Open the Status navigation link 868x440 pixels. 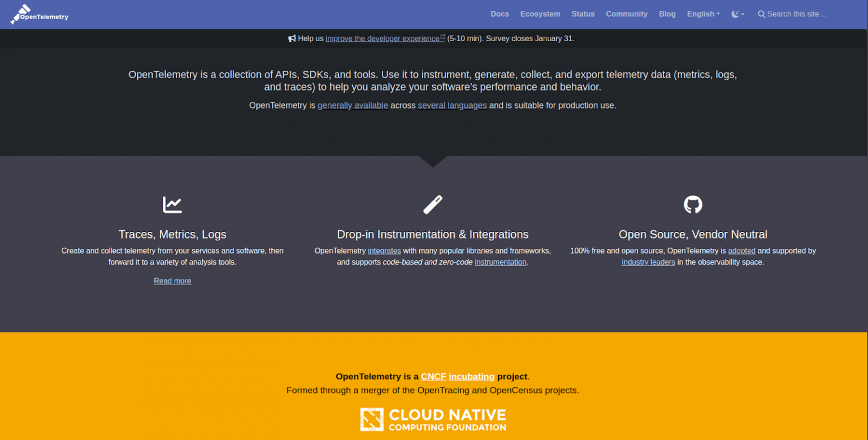point(583,14)
